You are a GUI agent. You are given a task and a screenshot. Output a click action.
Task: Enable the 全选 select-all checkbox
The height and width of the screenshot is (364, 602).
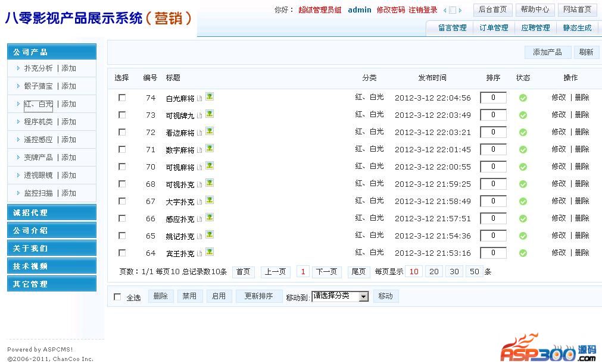pos(117,297)
